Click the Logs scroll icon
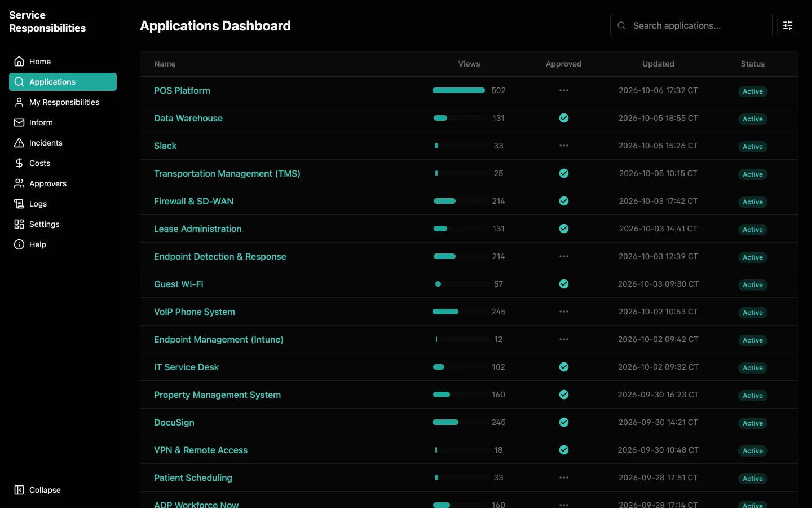812x508 pixels. 19,204
